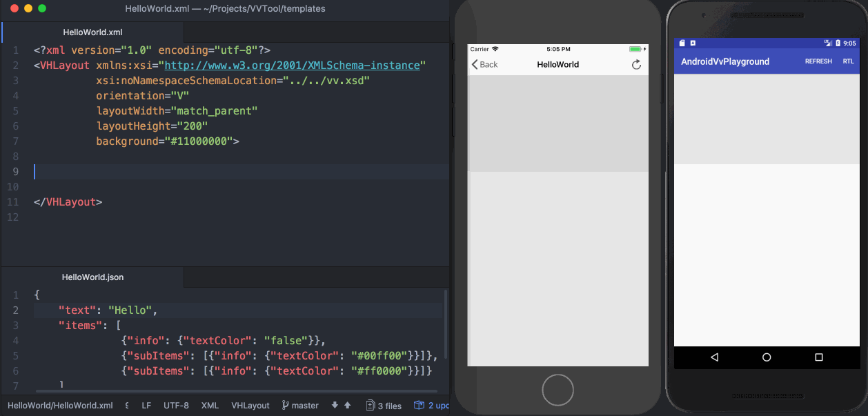This screenshot has width=868, height=416.
Task: Click the git pull down-arrow in status bar
Action: point(335,406)
